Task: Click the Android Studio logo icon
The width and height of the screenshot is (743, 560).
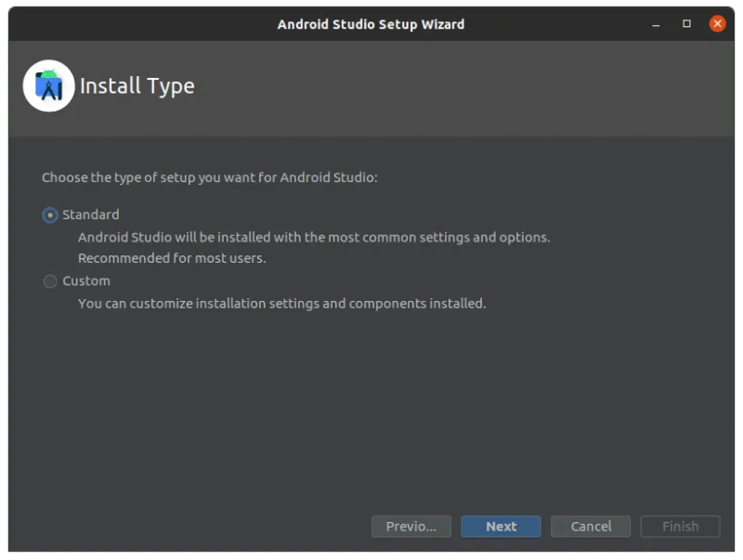Action: 48,85
